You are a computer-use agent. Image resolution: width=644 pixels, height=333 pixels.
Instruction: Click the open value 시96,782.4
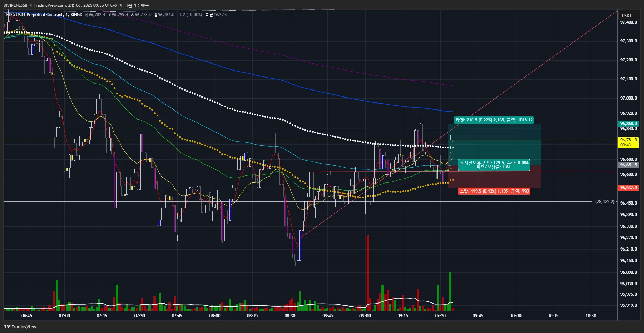pos(95,15)
